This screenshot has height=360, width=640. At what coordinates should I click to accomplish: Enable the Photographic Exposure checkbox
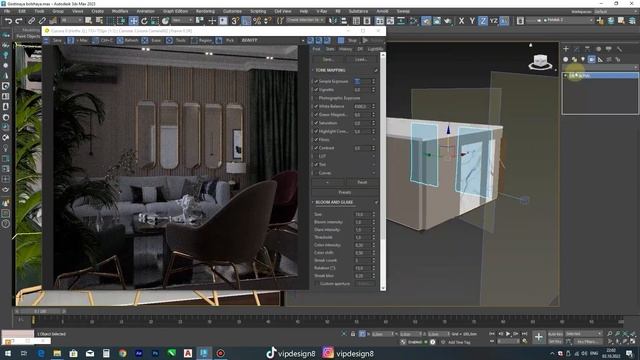click(316, 98)
